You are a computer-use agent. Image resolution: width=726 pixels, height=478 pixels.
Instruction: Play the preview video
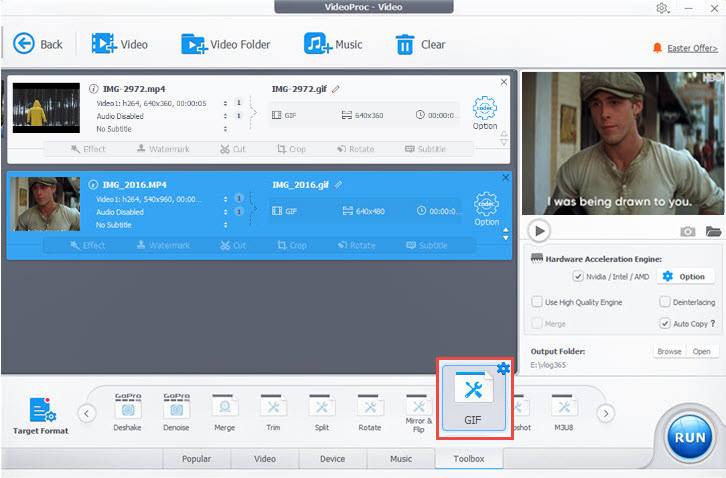tap(539, 231)
